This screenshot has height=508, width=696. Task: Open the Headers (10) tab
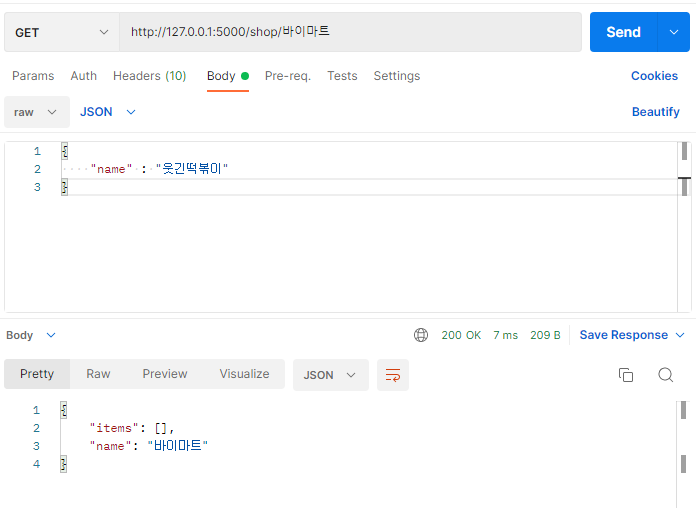tap(150, 76)
